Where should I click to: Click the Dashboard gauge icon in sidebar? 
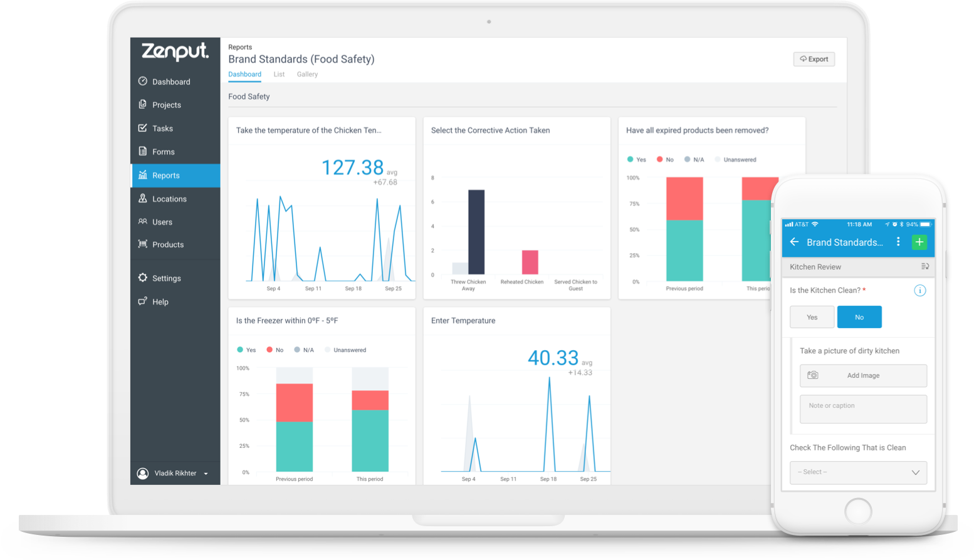(x=143, y=81)
